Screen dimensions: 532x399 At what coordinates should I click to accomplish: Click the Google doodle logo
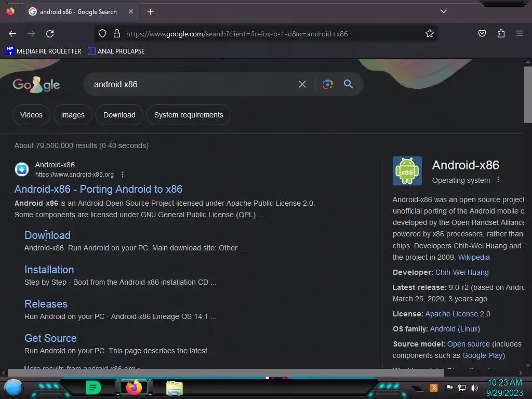click(36, 85)
